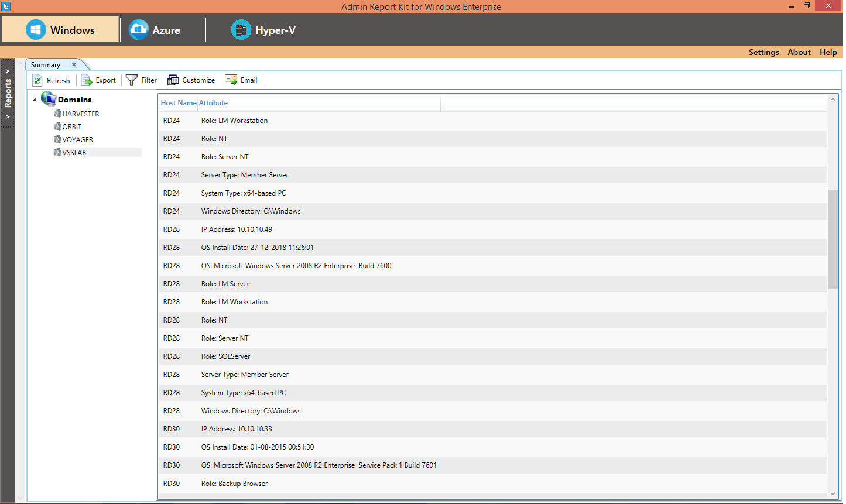This screenshot has height=504, width=846.
Task: Click the Export button label
Action: (x=106, y=80)
